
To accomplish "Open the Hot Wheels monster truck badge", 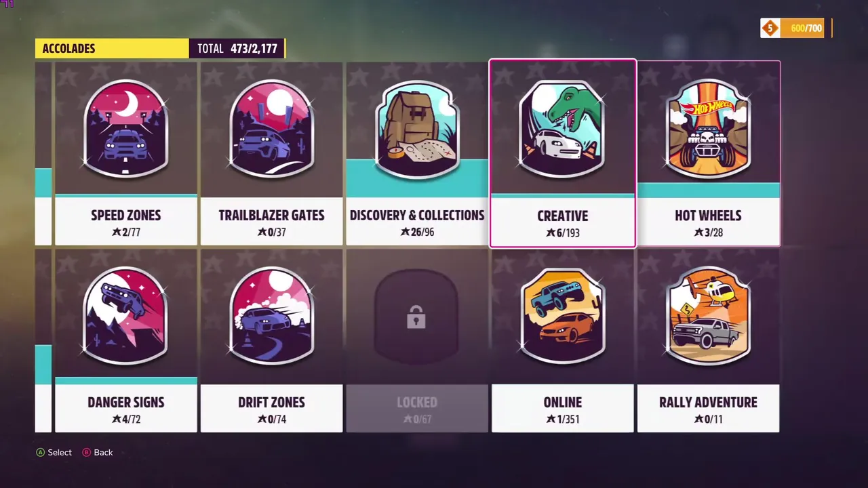I will click(x=708, y=129).
